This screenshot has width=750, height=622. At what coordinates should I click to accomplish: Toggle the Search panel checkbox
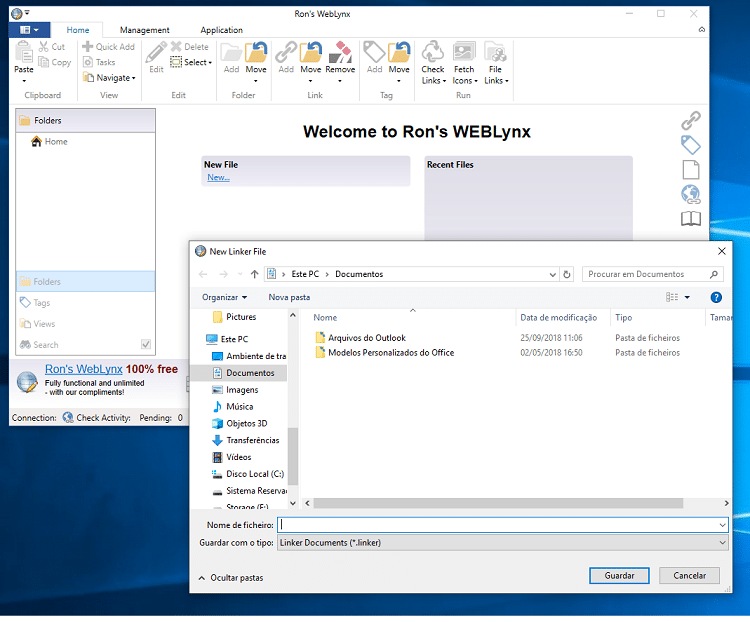[146, 344]
